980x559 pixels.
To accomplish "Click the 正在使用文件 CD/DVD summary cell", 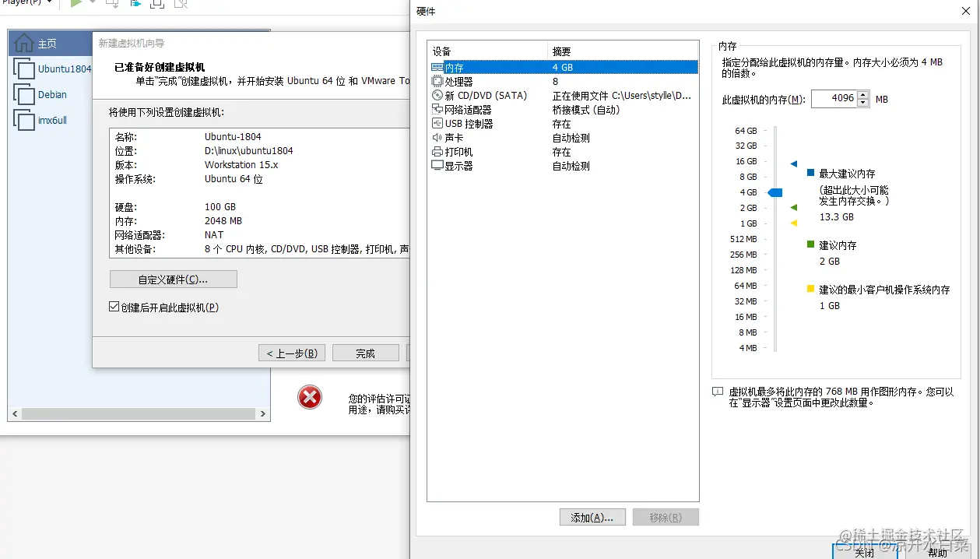I will (622, 96).
